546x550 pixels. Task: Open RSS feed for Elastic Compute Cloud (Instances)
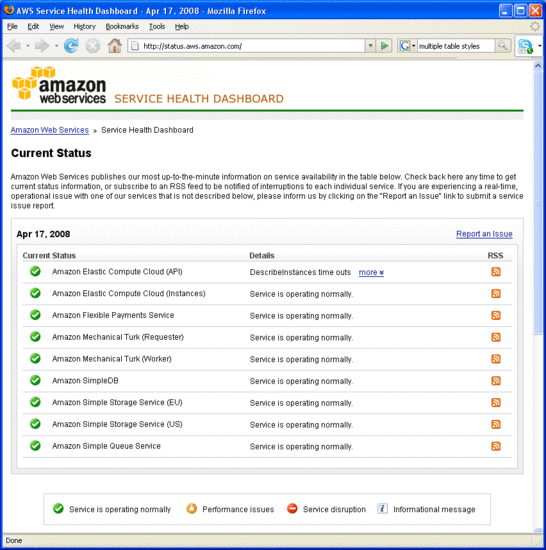click(496, 294)
